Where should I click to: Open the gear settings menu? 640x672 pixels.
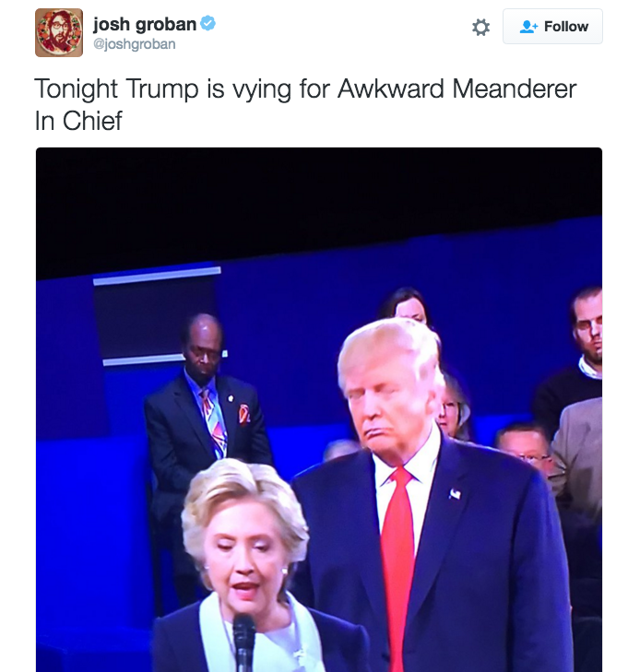click(x=480, y=27)
